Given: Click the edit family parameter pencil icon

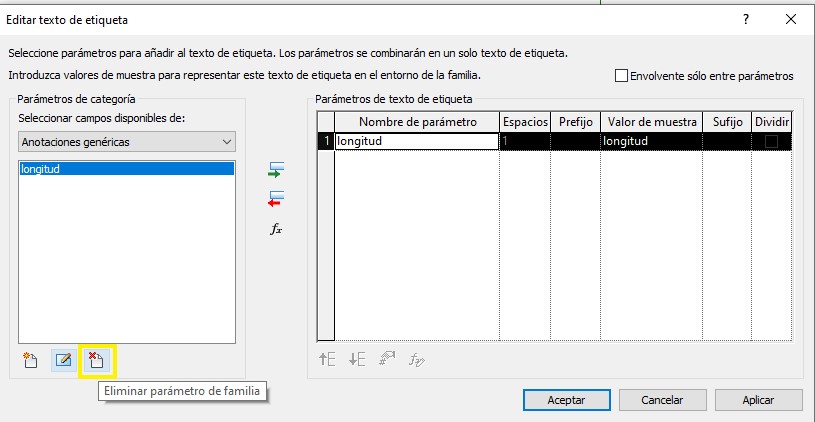Looking at the screenshot, I should click(64, 360).
